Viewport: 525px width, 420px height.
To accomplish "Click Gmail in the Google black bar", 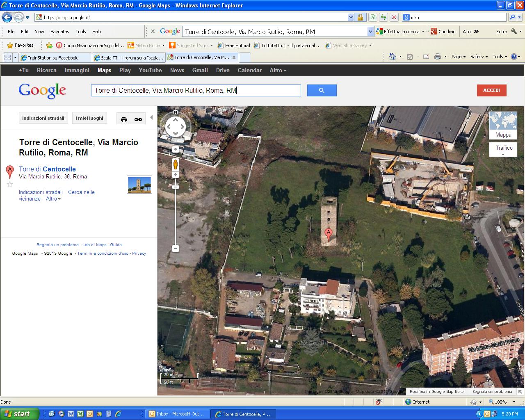I will (x=200, y=70).
